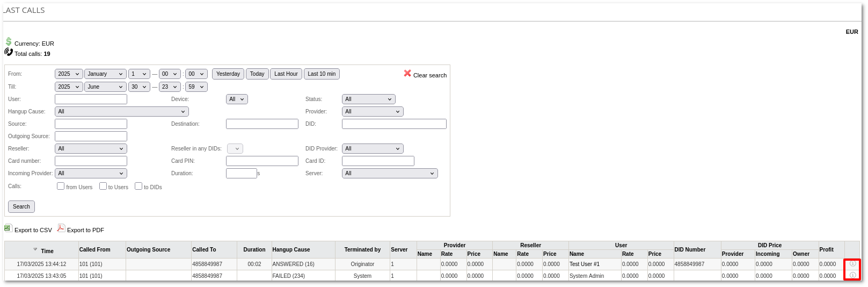
Task: Sort by the Called From column header
Action: tap(95, 250)
